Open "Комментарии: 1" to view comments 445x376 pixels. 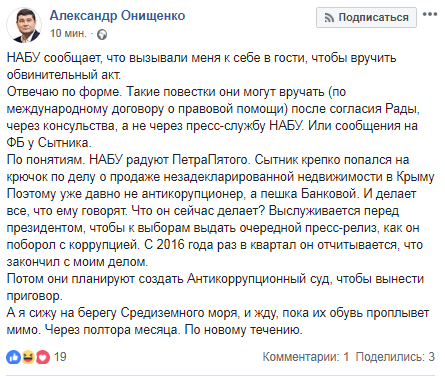305,357
